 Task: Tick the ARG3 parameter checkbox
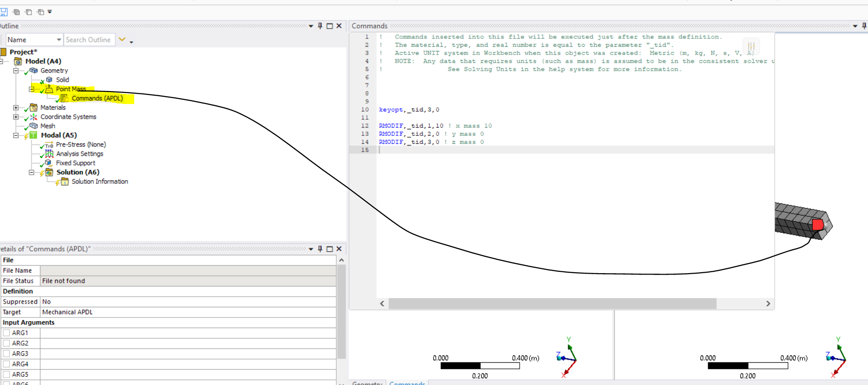(6, 354)
